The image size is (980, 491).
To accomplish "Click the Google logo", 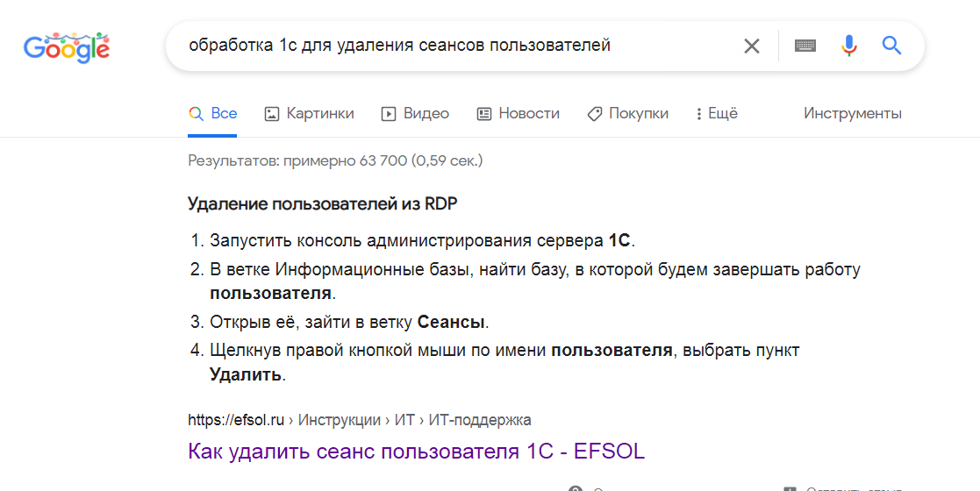I will tap(67, 46).
